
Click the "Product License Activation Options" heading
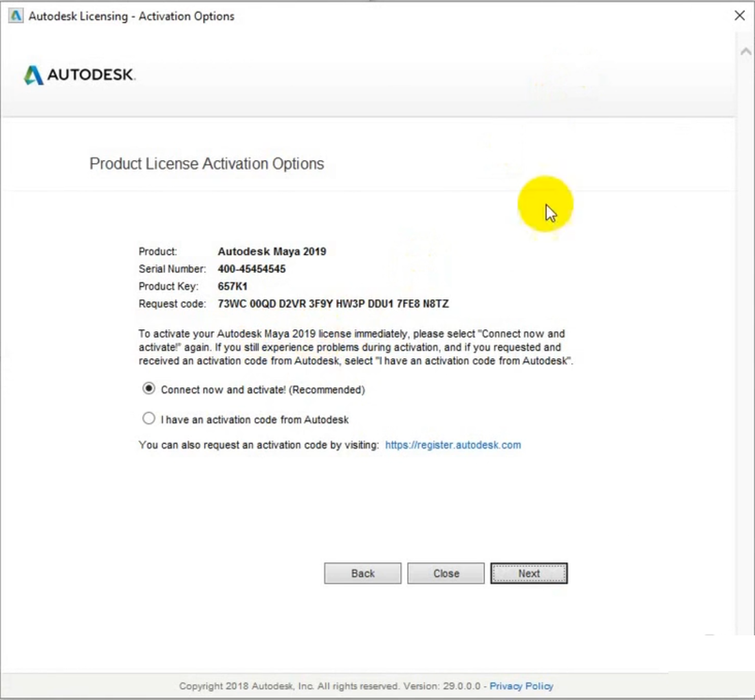click(x=206, y=164)
